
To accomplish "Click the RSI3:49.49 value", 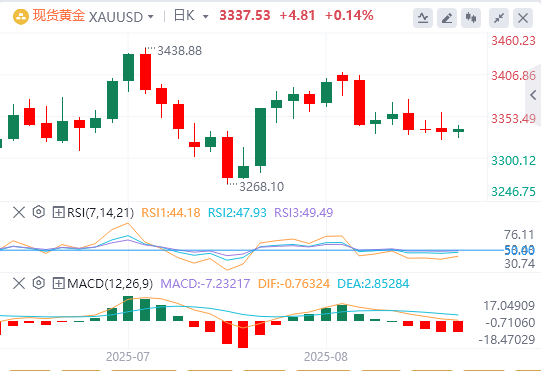I will coord(304,213).
